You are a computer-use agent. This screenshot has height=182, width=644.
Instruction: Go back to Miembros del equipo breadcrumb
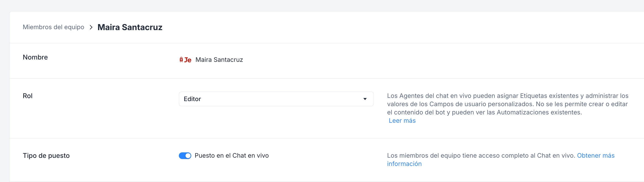pyautogui.click(x=53, y=27)
